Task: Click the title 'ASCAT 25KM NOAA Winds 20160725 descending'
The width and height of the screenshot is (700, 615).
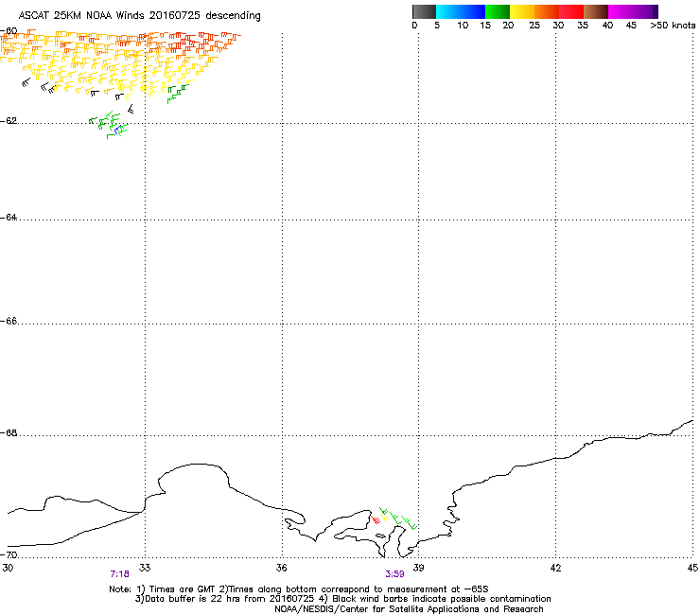Action: pos(139,16)
